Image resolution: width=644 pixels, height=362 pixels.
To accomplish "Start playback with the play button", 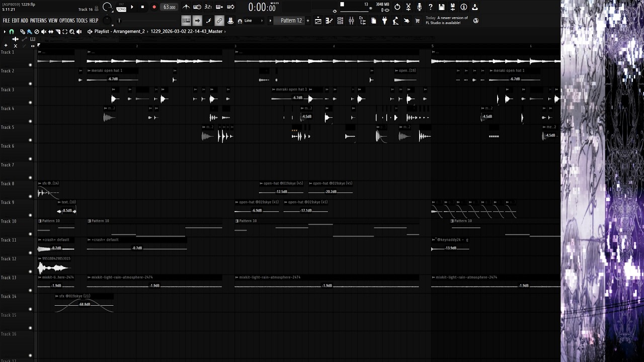I will pos(132,7).
